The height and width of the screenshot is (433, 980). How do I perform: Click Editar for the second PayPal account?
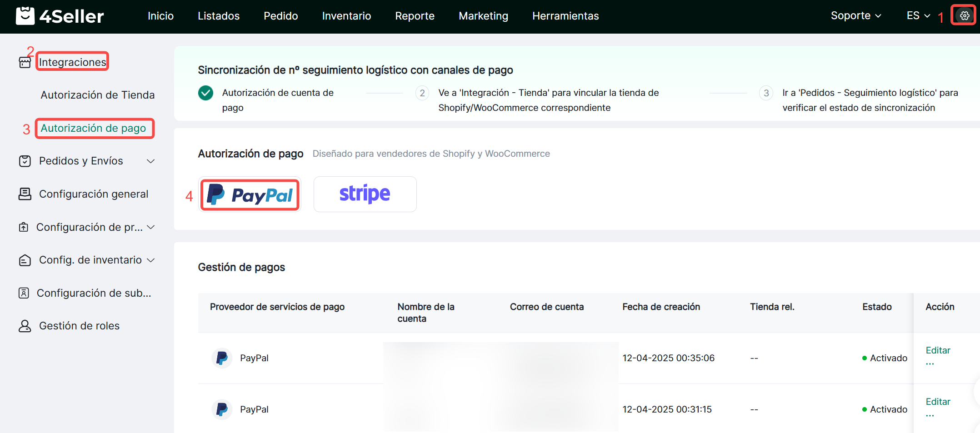[938, 402]
